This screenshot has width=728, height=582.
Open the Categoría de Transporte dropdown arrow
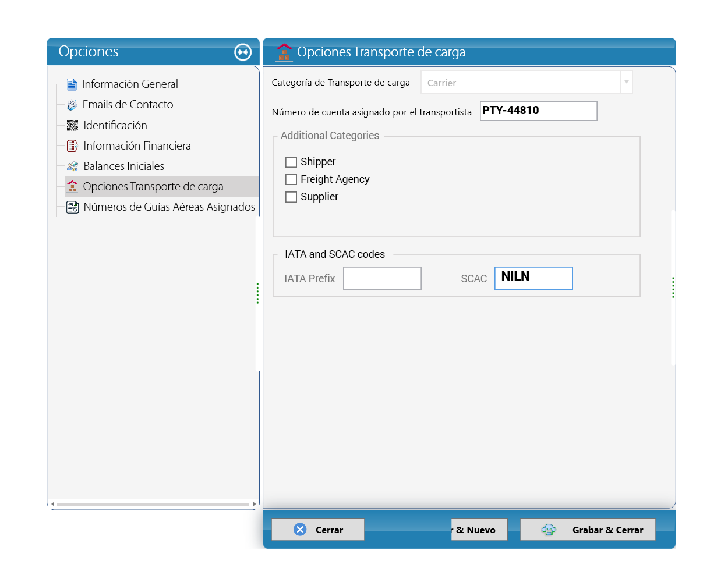[x=627, y=82]
